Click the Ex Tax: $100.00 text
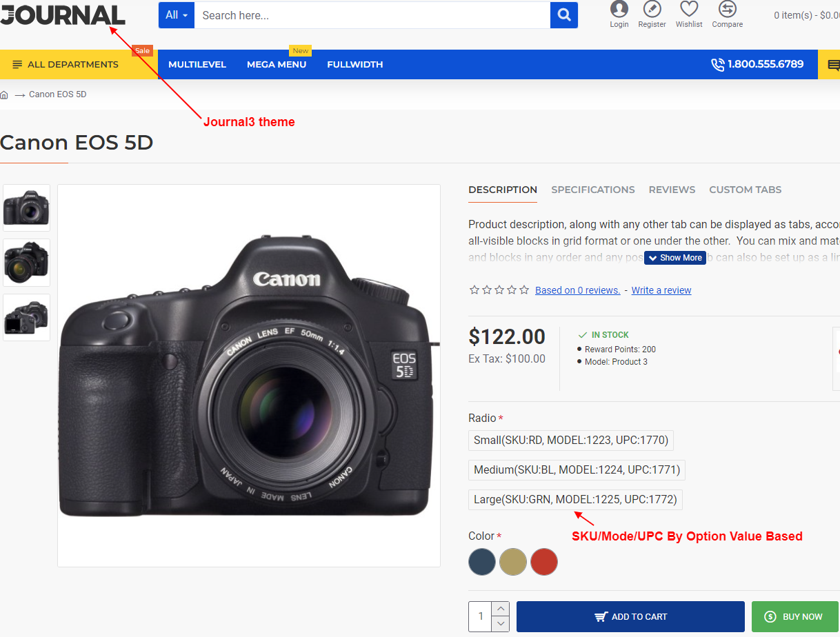This screenshot has height=637, width=840. (507, 358)
